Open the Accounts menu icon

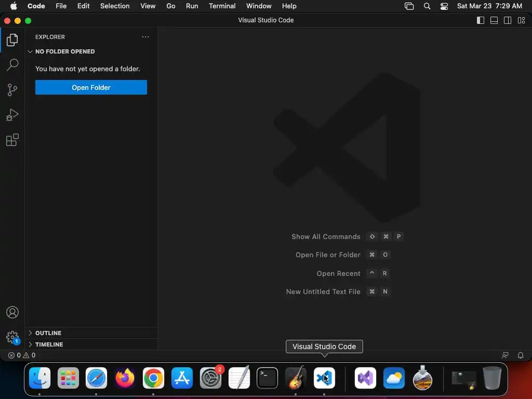12,312
